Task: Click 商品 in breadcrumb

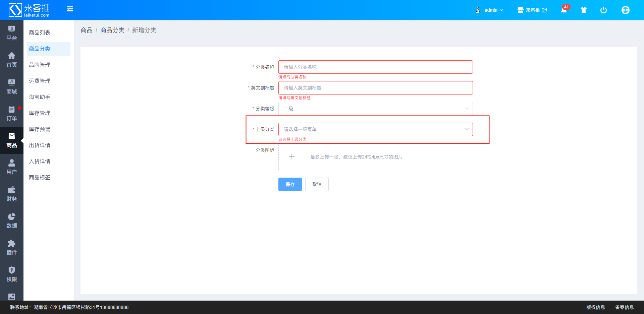Action: pos(87,30)
